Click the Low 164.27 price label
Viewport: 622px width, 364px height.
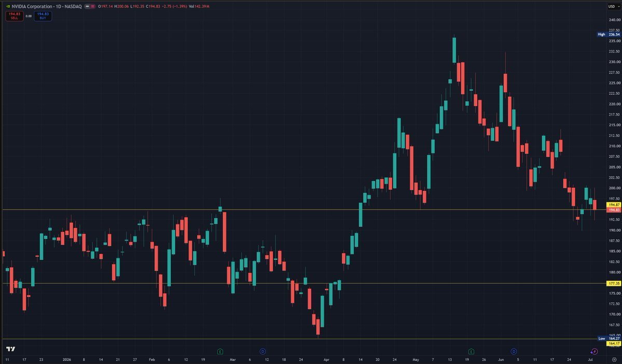[610, 339]
